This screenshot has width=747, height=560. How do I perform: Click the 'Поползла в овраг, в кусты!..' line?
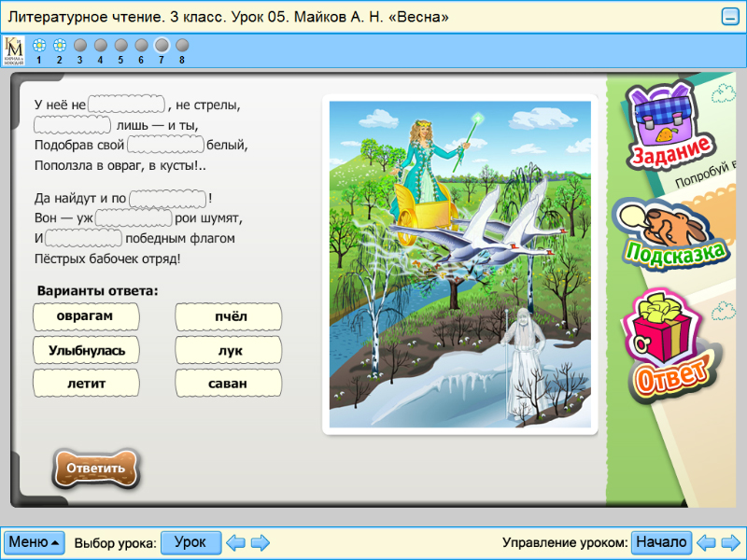(120, 166)
